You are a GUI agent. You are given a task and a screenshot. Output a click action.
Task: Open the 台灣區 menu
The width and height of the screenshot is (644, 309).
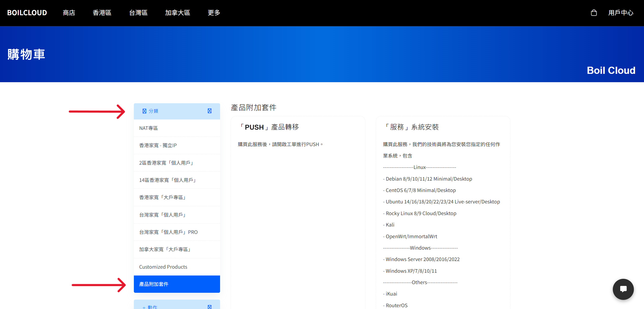pos(138,13)
